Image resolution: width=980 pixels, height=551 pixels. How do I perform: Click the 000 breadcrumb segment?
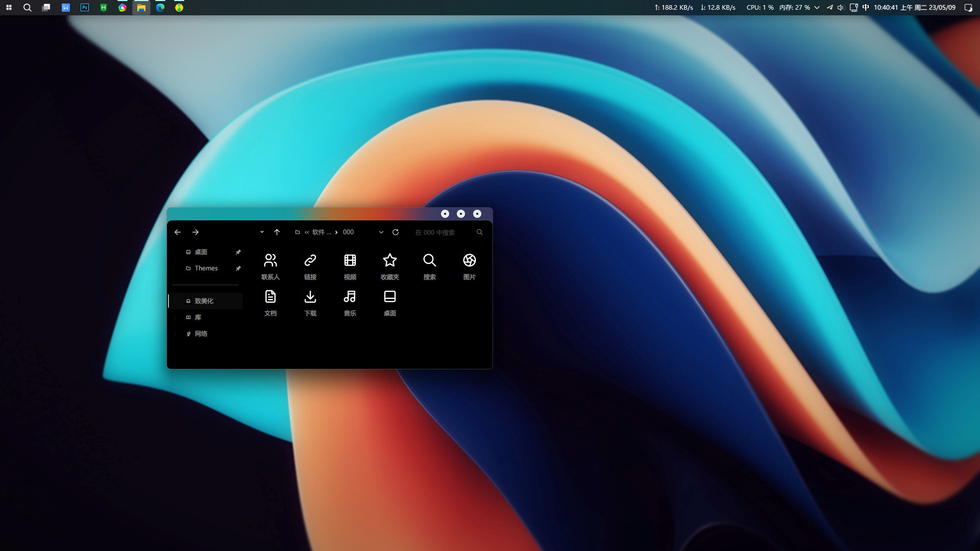(x=348, y=232)
